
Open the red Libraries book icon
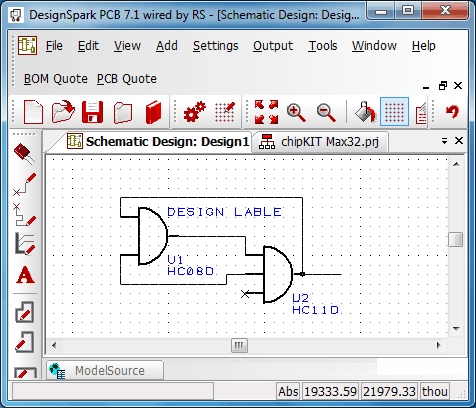tap(154, 112)
